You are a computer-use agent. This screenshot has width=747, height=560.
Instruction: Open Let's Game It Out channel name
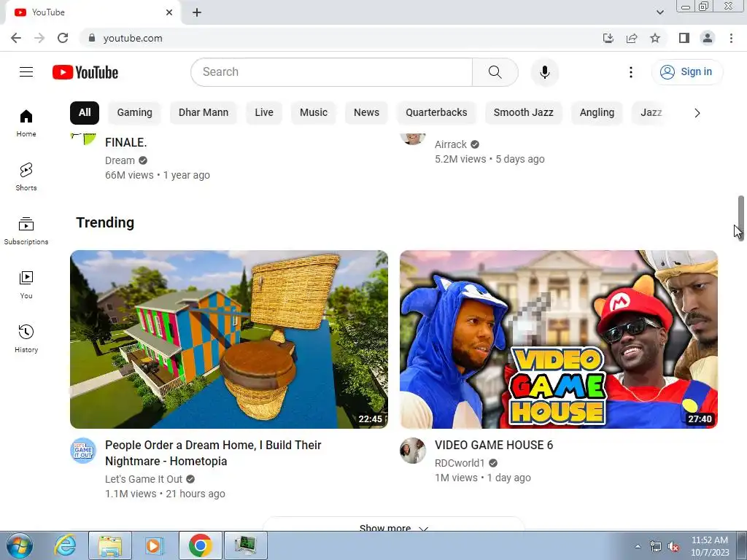[x=144, y=479]
